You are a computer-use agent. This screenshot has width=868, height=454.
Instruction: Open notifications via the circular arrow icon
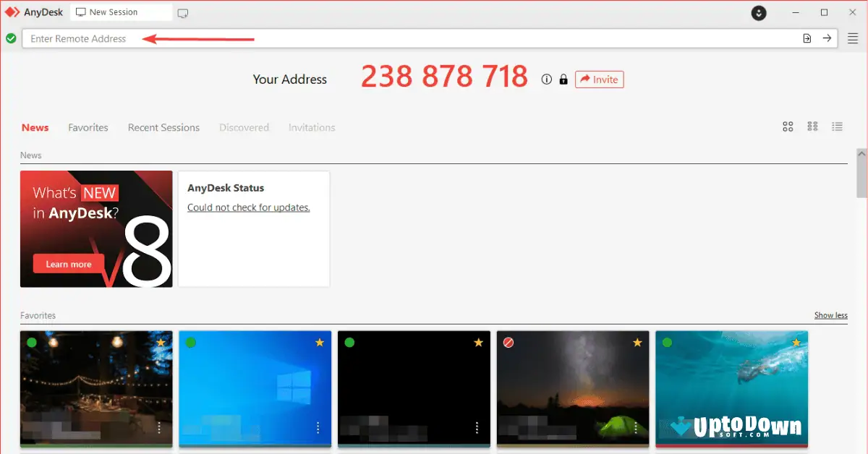758,13
